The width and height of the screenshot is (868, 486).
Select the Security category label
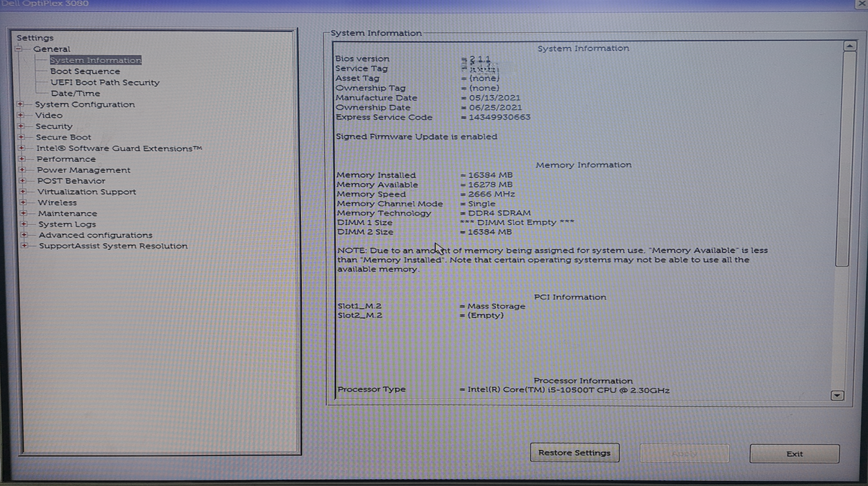(54, 126)
